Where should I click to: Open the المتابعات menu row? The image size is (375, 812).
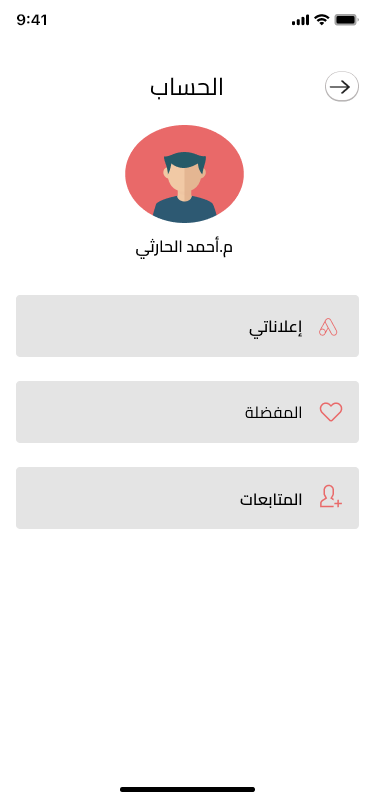[188, 498]
